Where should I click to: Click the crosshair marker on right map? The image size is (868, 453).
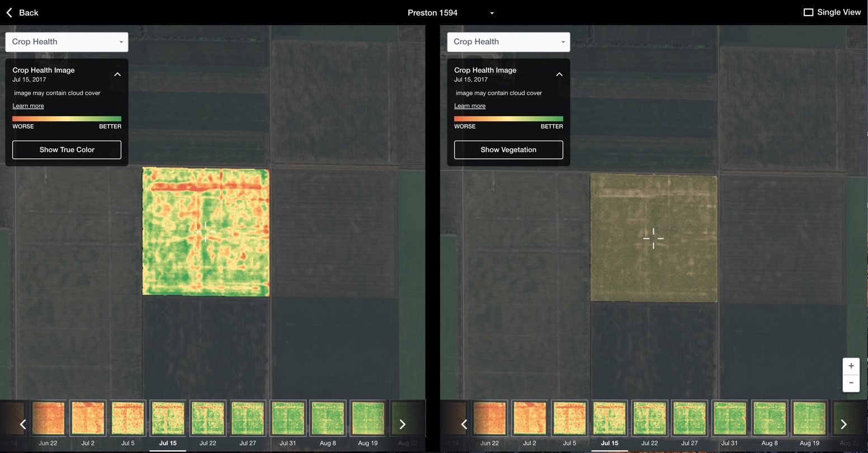pyautogui.click(x=653, y=238)
